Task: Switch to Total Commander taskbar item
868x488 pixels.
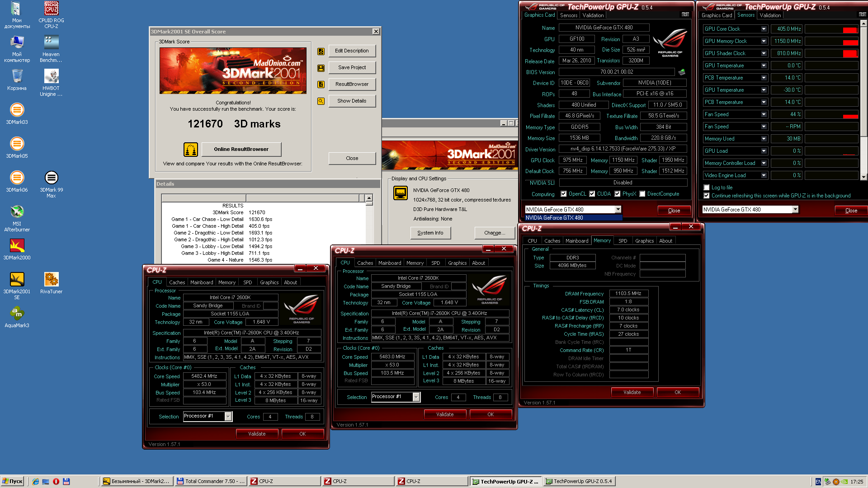Action: (211, 482)
